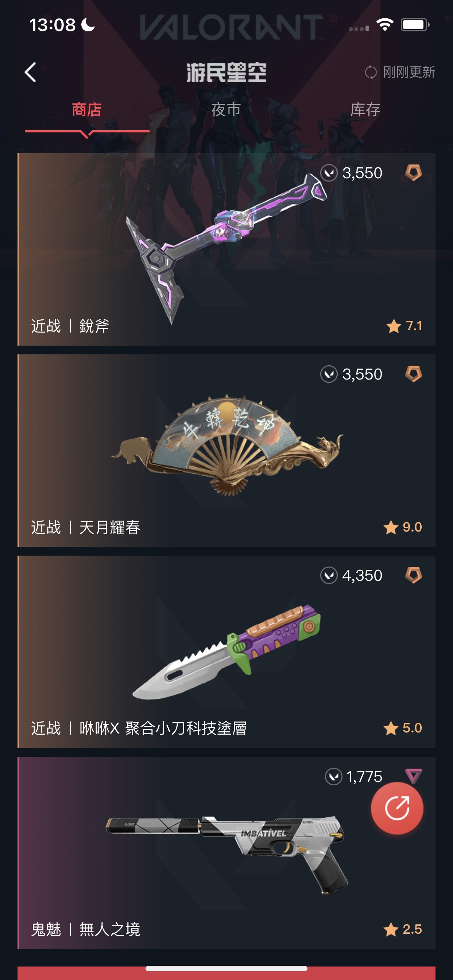This screenshot has height=980, width=453.
Task: Open the 游民星空 title logo
Action: (226, 72)
